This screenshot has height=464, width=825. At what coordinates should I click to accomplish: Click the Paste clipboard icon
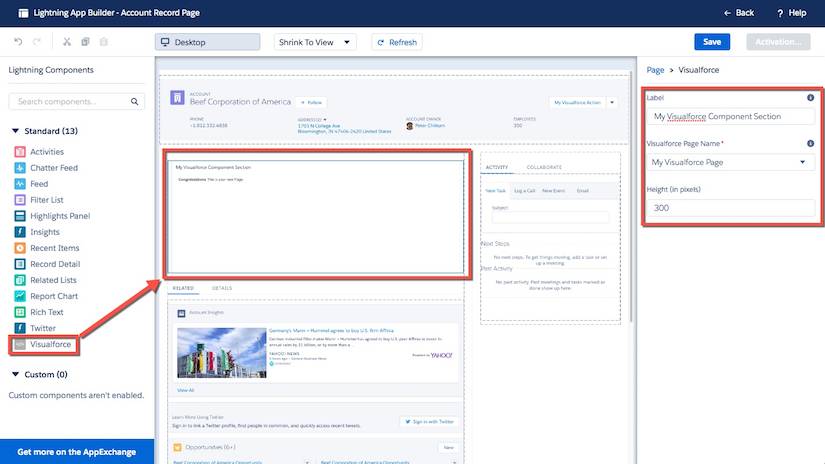pos(104,42)
